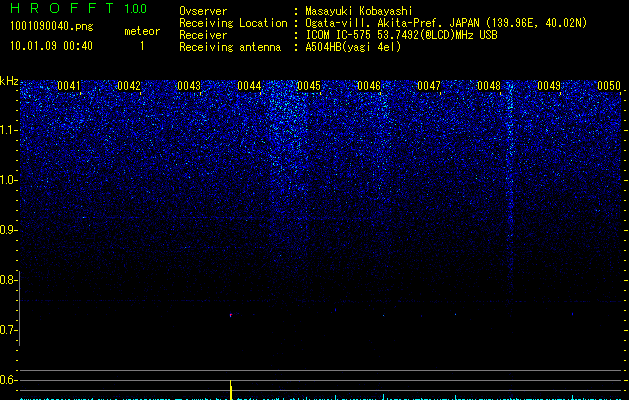This screenshot has width=629, height=400.
Task: Click the meteor count value 1
Action: [x=142, y=46]
